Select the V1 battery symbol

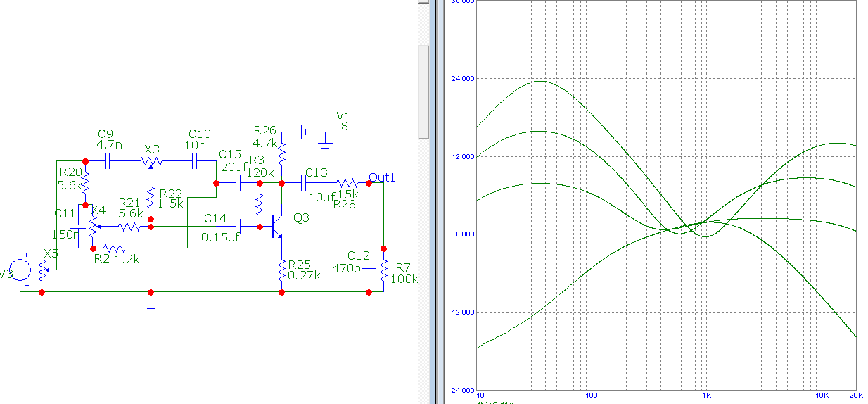click(x=304, y=131)
